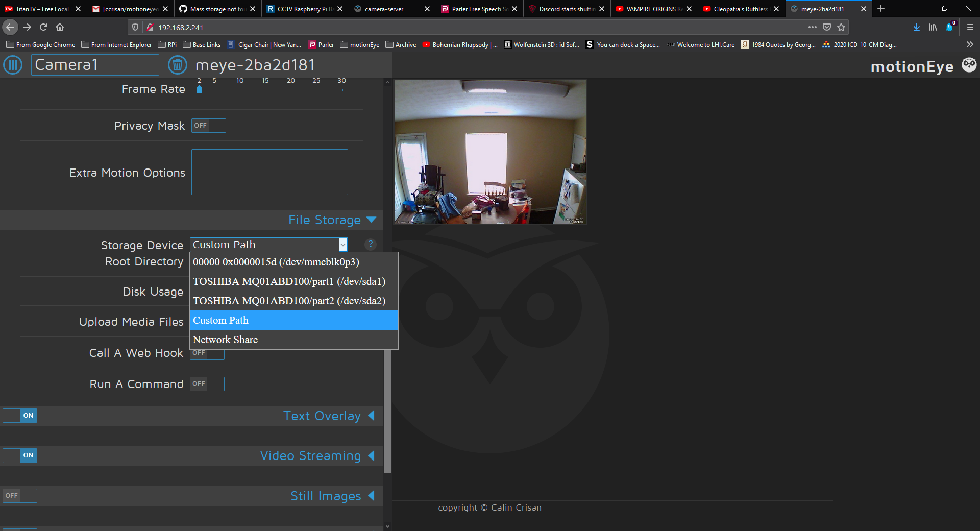
Task: Open the Base Links bookmarks folder
Action: pyautogui.click(x=202, y=44)
